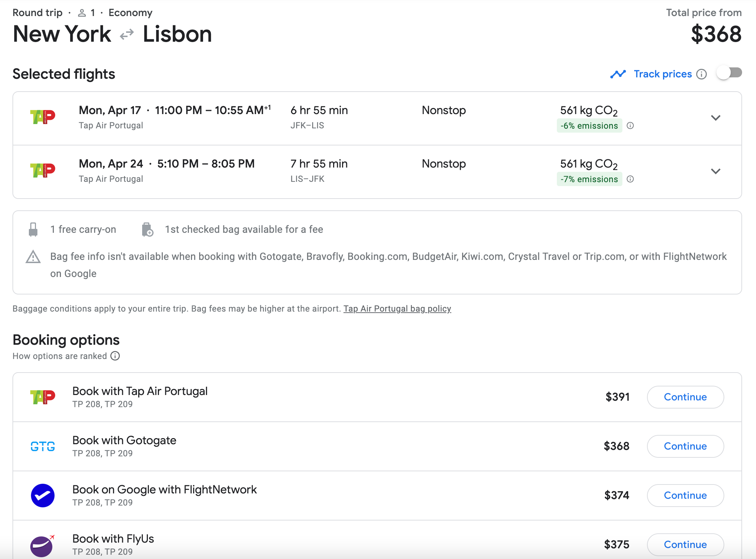Image resolution: width=756 pixels, height=559 pixels.
Task: Click the round-trip swap arrows icon
Action: (127, 34)
